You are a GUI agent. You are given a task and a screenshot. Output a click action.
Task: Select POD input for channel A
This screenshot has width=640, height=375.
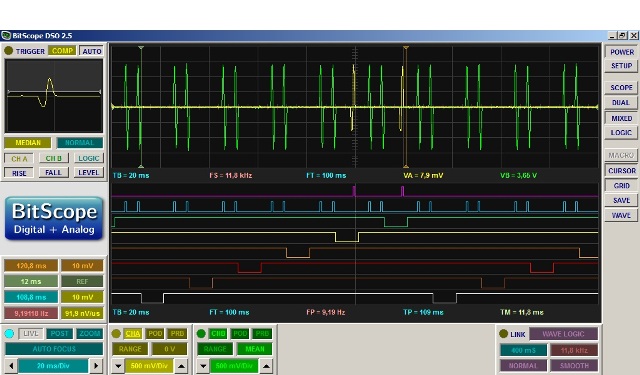[x=155, y=334]
